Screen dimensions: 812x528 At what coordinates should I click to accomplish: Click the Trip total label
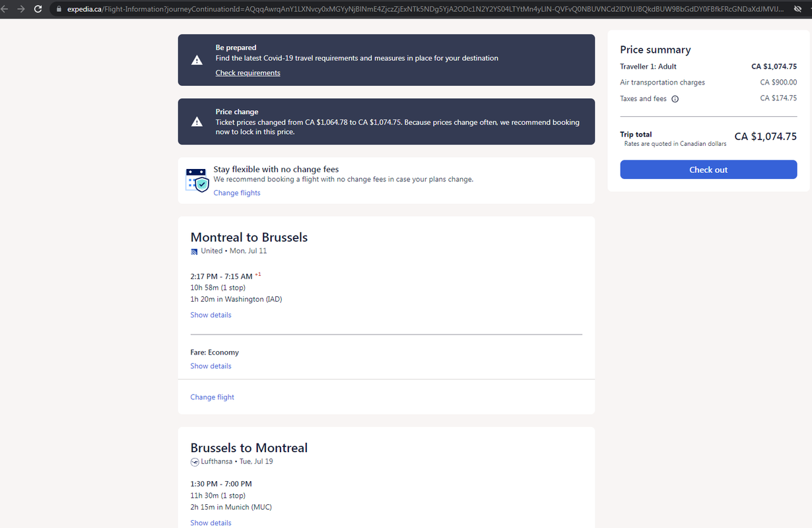pyautogui.click(x=636, y=135)
